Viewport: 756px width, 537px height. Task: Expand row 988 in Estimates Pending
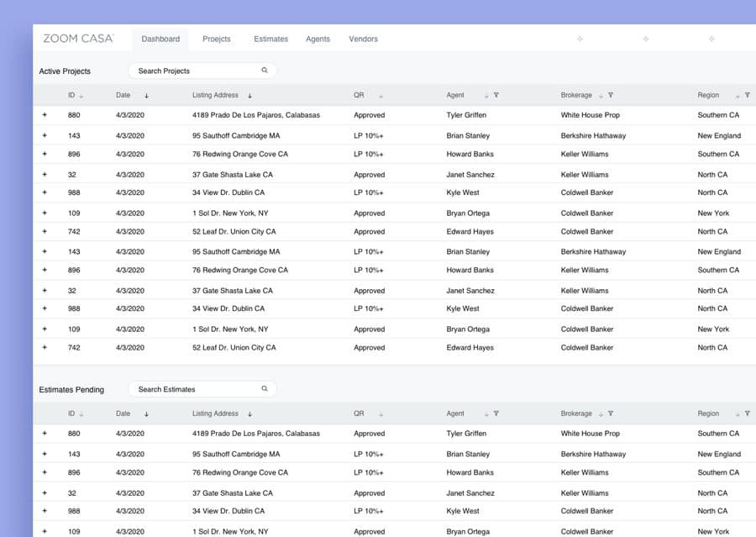[45, 511]
